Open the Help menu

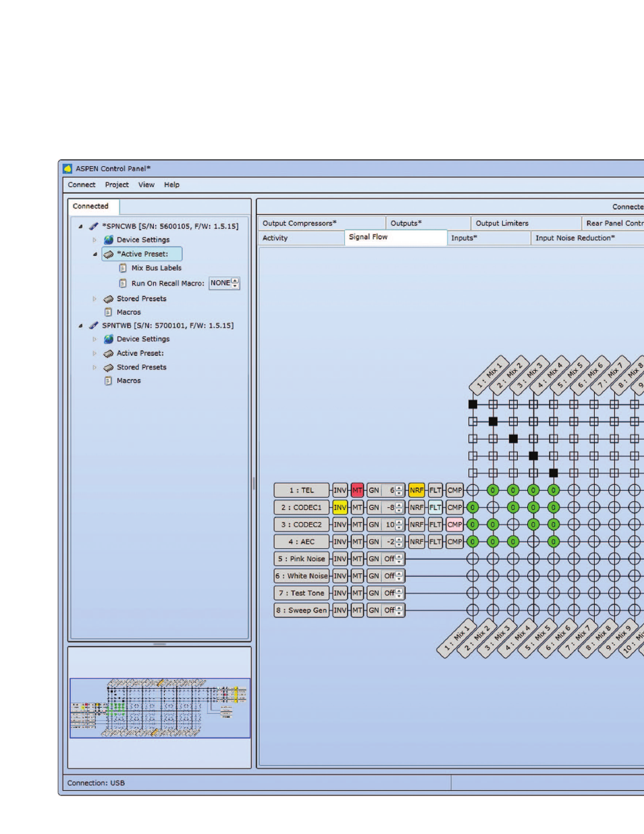(x=171, y=185)
